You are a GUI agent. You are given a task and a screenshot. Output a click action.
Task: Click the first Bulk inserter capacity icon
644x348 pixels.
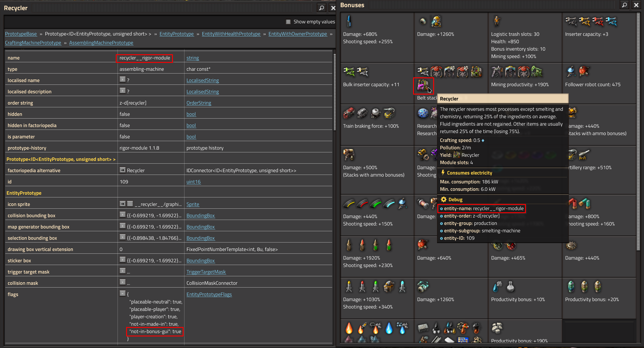[x=349, y=72]
